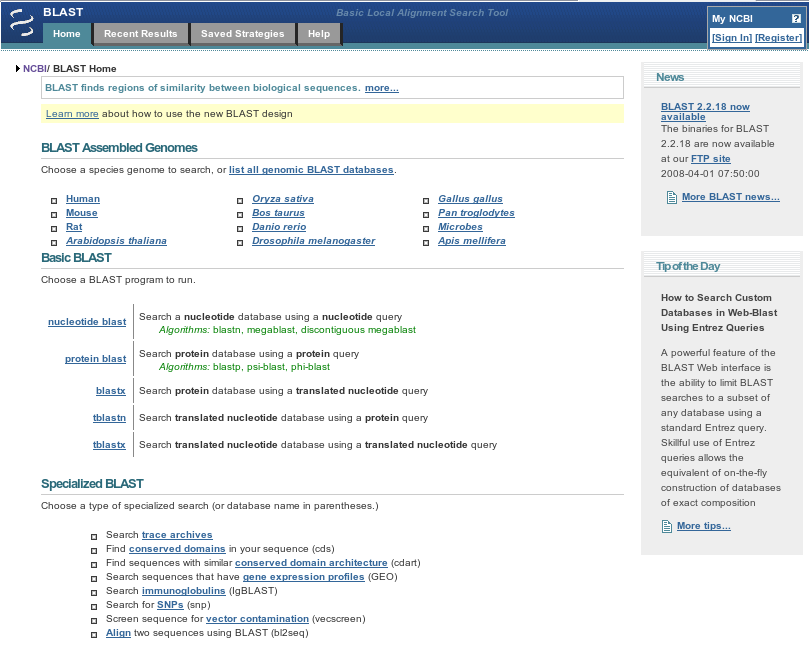
Task: Open the SNPs search link
Action: (170, 605)
